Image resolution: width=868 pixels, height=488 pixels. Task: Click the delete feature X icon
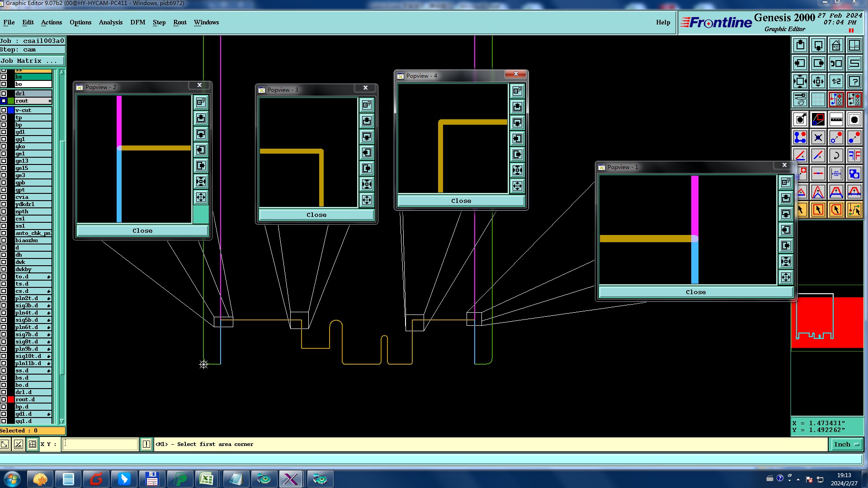818,137
